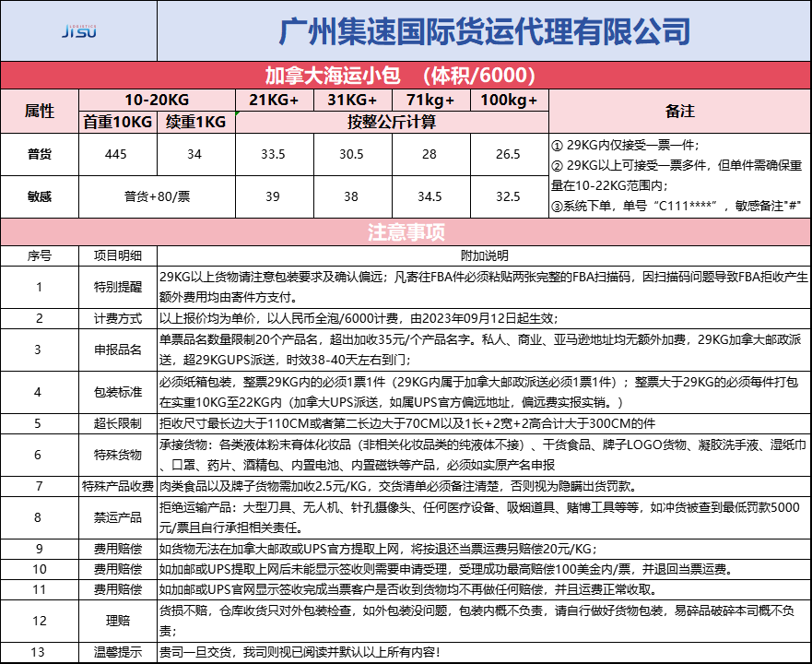Click the FBA扫描码 reminder description text

pyautogui.click(x=484, y=287)
